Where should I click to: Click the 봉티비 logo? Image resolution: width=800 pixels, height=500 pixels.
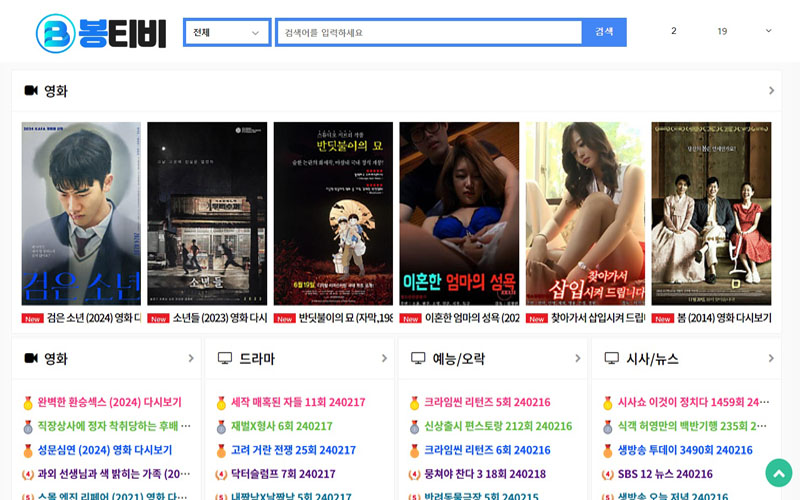point(101,33)
